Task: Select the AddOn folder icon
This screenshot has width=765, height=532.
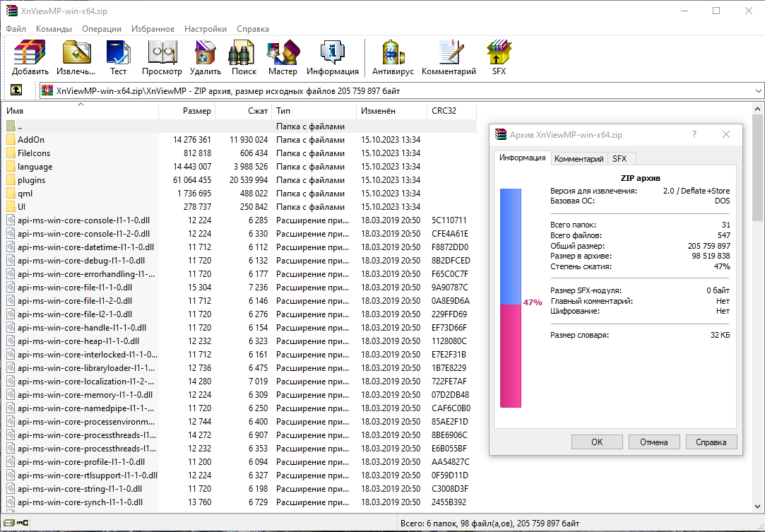Action: [11, 140]
